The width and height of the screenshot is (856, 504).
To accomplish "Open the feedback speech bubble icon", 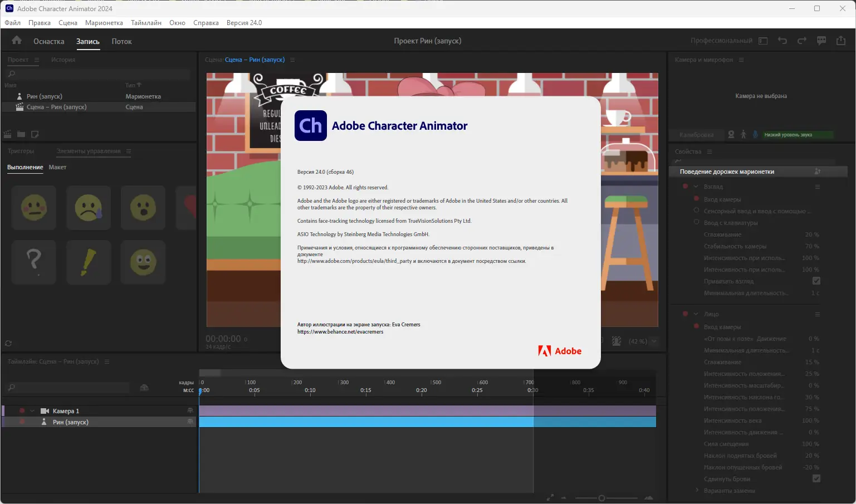I will tap(821, 41).
